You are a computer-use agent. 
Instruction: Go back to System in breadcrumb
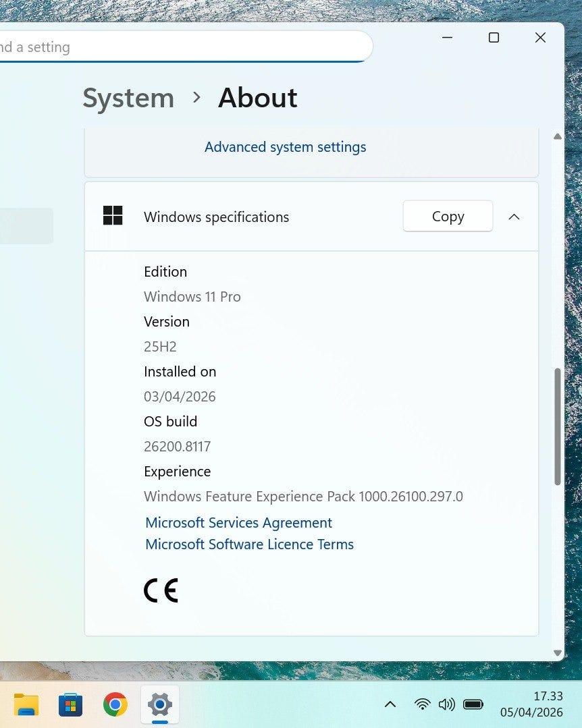128,98
